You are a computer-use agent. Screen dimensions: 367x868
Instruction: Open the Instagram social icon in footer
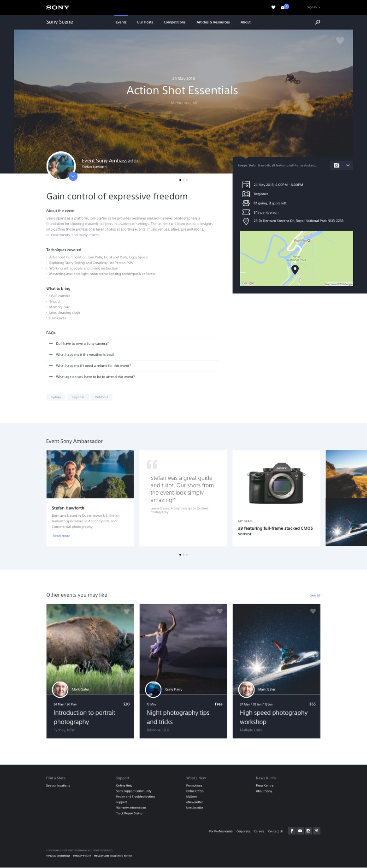pyautogui.click(x=309, y=831)
